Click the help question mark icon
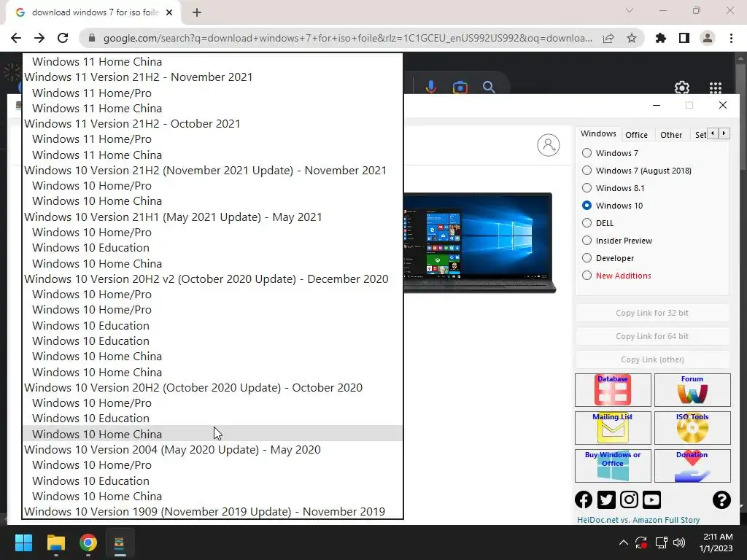Viewport: 747px width, 560px height. click(x=721, y=499)
